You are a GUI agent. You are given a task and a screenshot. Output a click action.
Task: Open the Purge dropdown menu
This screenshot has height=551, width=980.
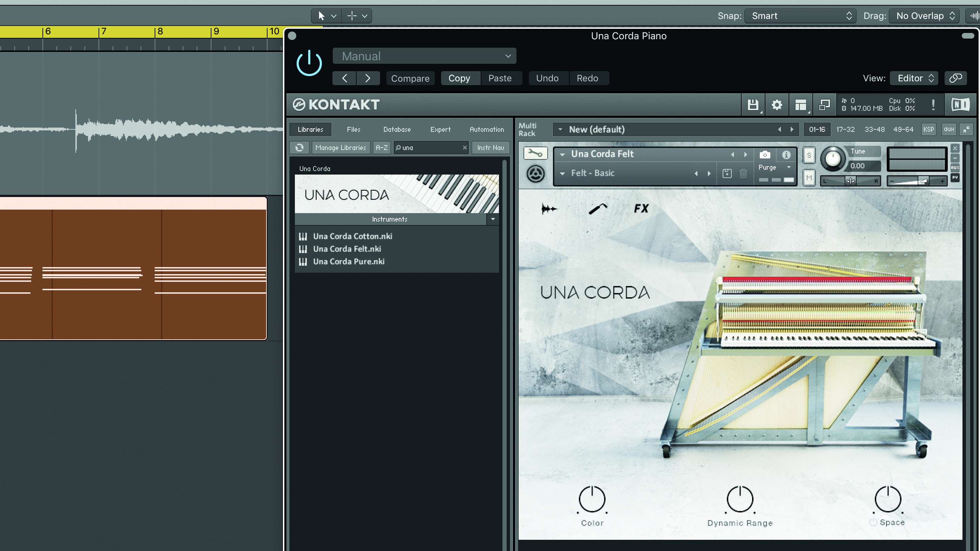pyautogui.click(x=774, y=167)
